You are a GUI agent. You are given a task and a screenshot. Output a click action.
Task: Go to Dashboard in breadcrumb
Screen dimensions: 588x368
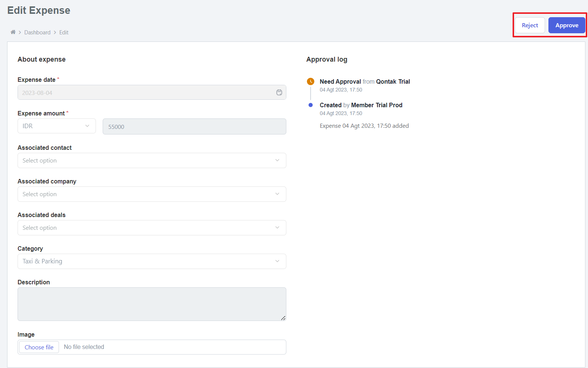pos(37,33)
